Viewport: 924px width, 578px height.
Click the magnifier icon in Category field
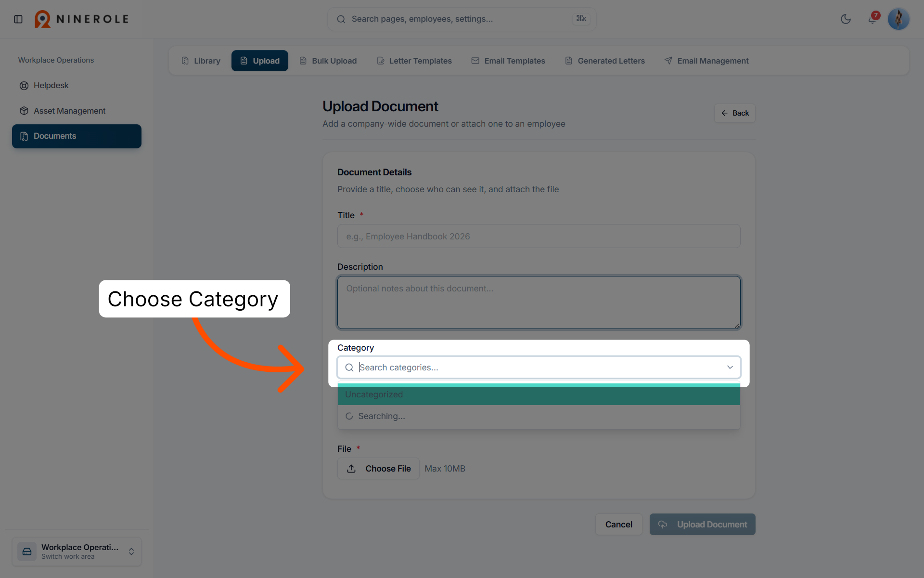(349, 368)
